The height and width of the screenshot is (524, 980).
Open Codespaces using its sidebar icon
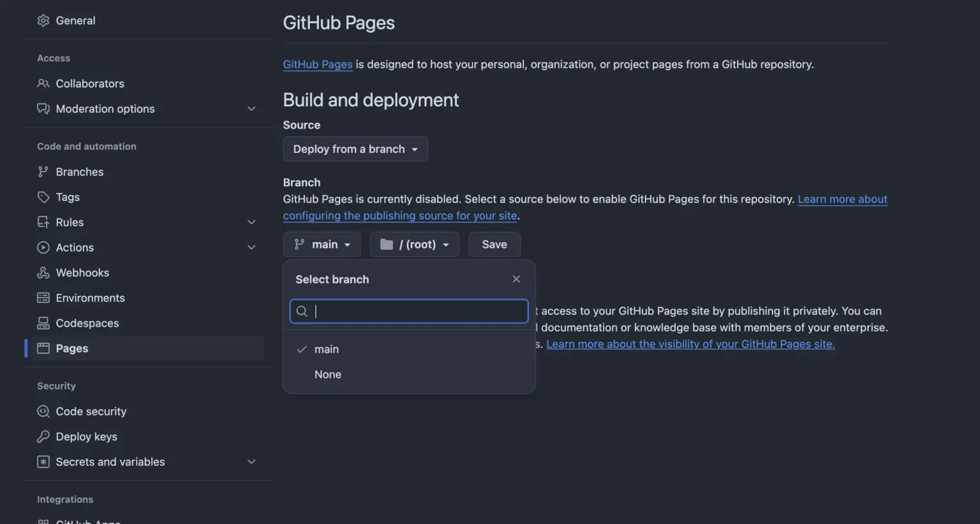[x=43, y=323]
